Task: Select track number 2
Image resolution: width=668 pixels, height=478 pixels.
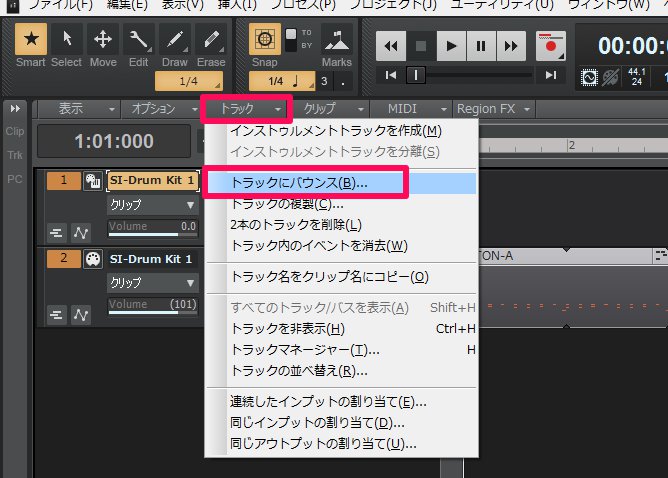Action: pyautogui.click(x=63, y=259)
